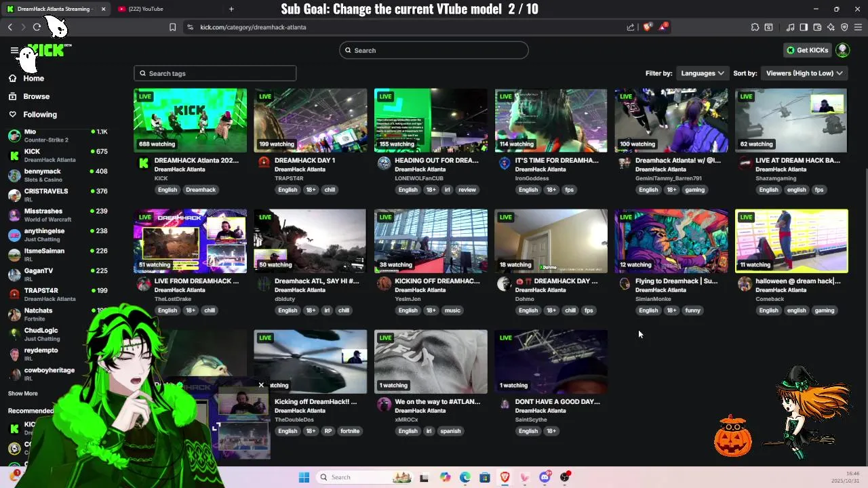This screenshot has height=488, width=868.
Task: Click the Get KICKs button
Action: (807, 50)
